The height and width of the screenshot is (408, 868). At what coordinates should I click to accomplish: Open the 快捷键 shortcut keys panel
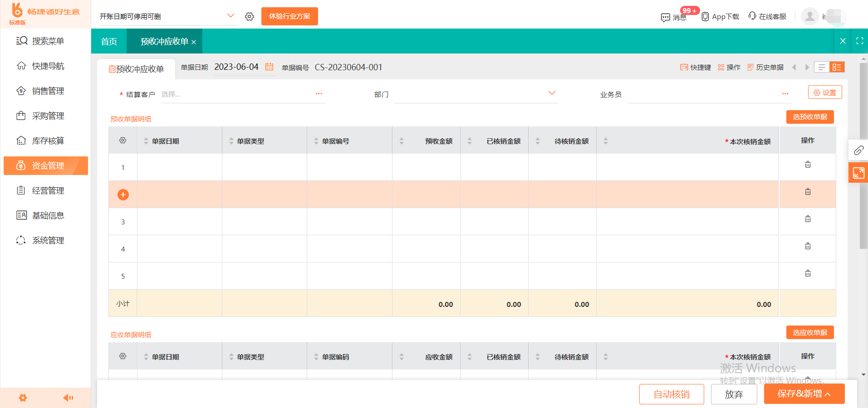696,67
